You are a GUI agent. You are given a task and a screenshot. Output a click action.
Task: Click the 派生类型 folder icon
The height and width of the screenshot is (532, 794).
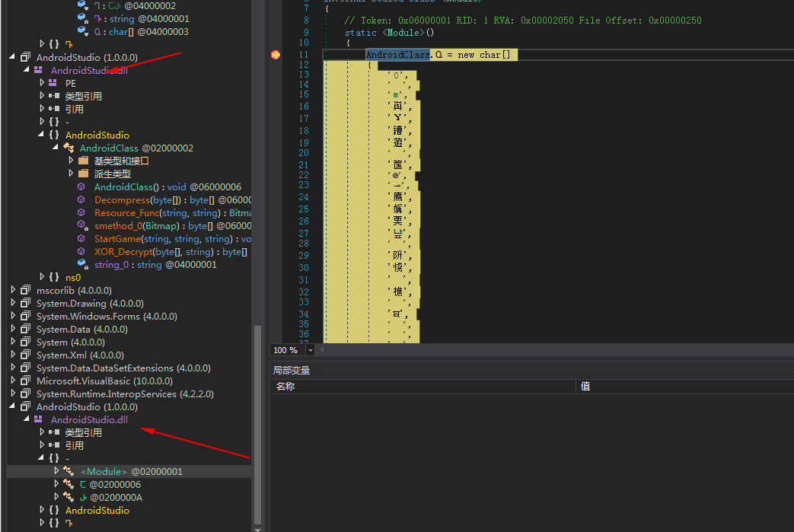coord(84,174)
